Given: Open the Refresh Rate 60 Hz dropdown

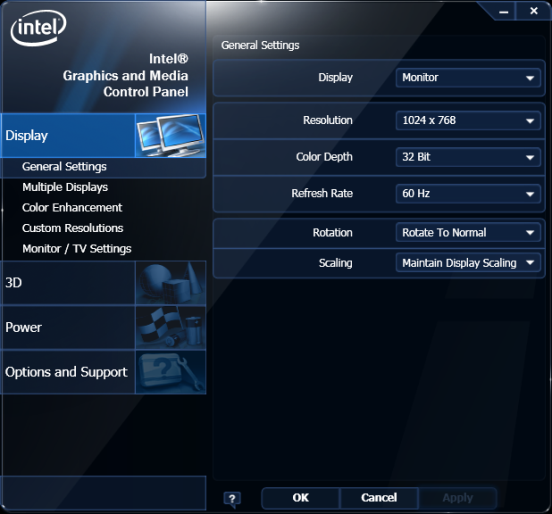Looking at the screenshot, I should (x=468, y=194).
